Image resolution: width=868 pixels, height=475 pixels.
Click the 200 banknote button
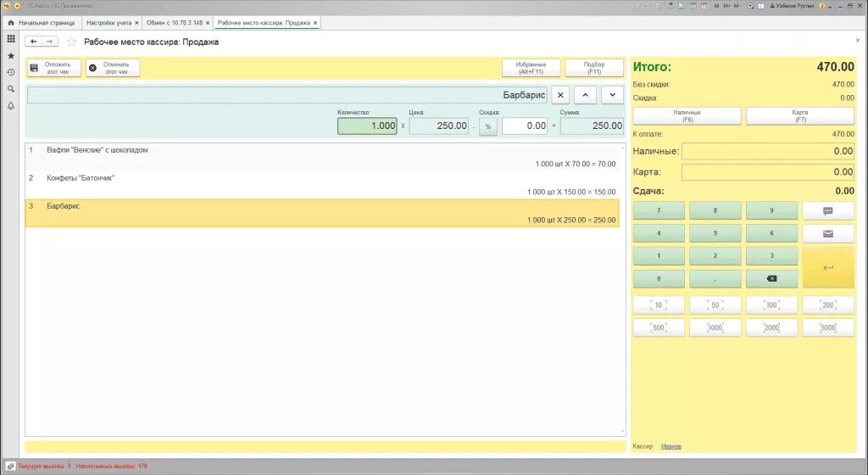828,305
